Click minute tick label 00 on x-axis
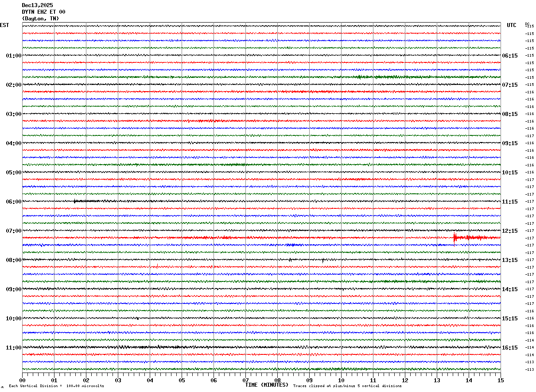This screenshot has width=536, height=392. [x=22, y=380]
